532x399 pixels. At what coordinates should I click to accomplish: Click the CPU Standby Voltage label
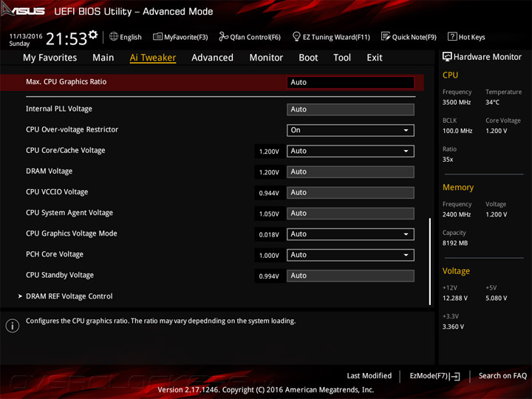coord(60,275)
